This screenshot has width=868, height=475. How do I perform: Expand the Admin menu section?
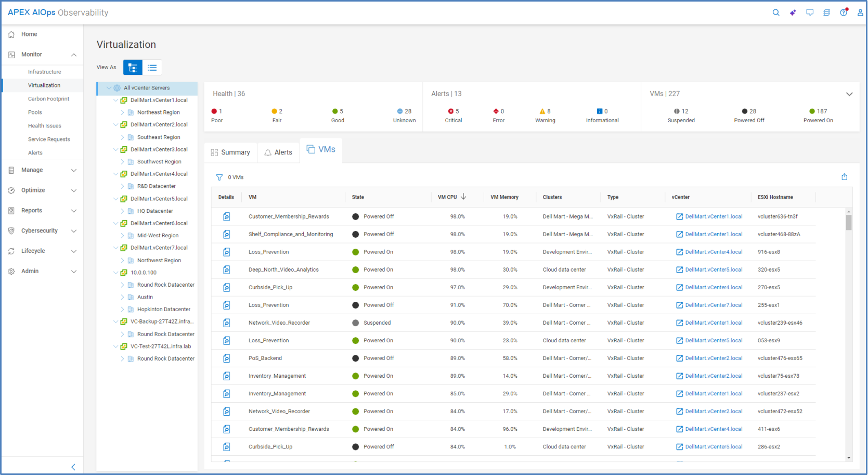[74, 272]
